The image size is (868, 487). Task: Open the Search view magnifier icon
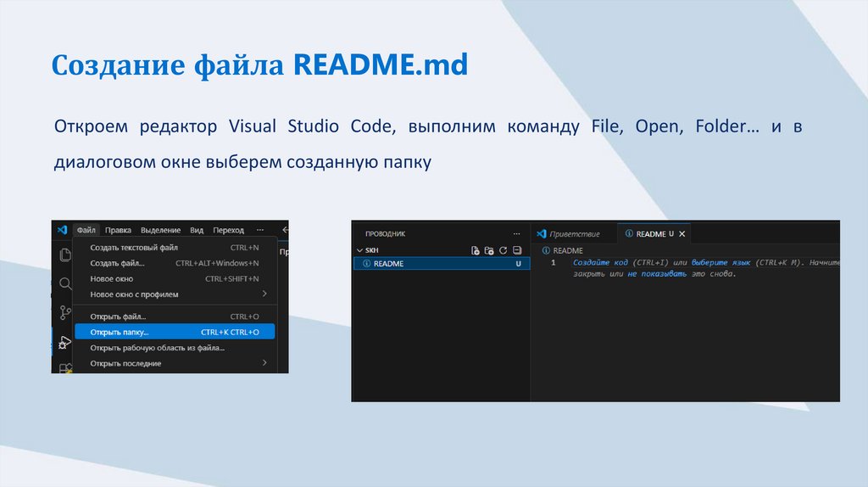point(65,283)
